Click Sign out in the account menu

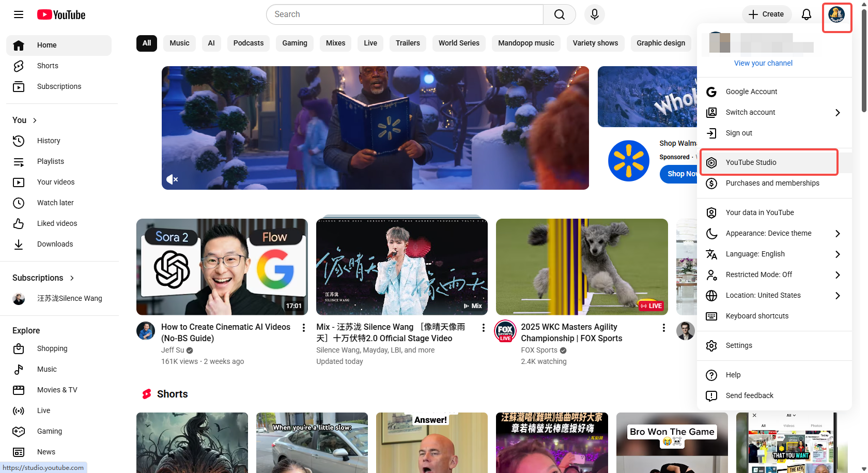click(739, 133)
